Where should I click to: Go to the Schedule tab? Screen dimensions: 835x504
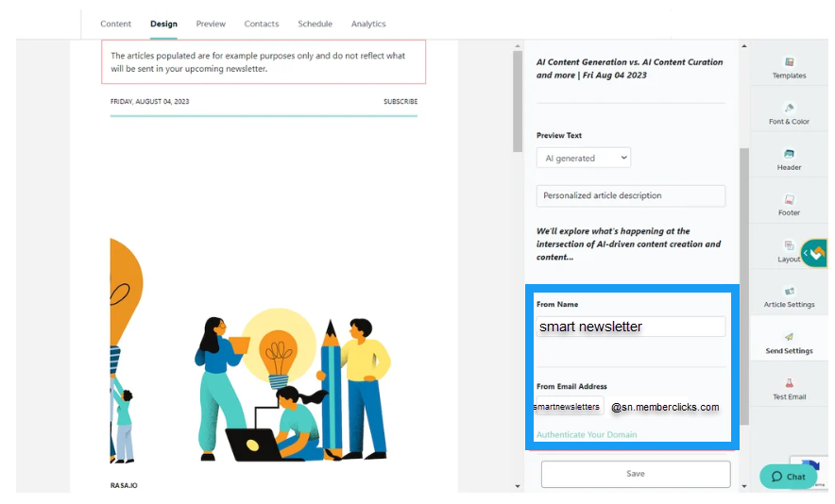pos(315,24)
